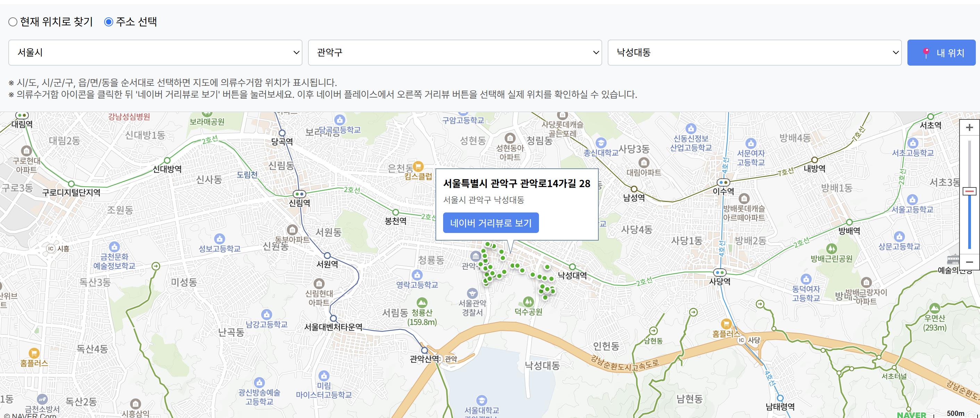
Task: Click the 우면산 mountain icon
Action: point(935,308)
